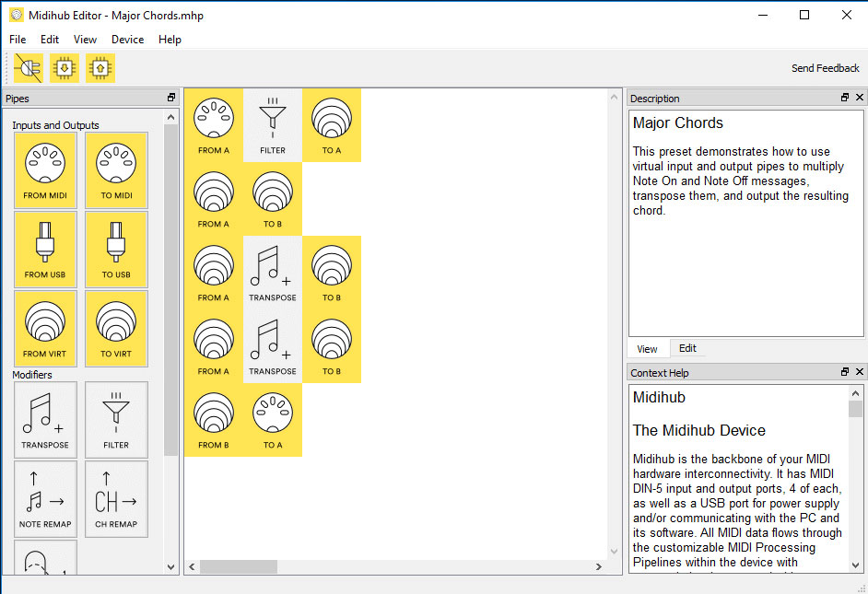
Task: Click the 'The Midihub Device' help heading
Action: click(x=698, y=430)
